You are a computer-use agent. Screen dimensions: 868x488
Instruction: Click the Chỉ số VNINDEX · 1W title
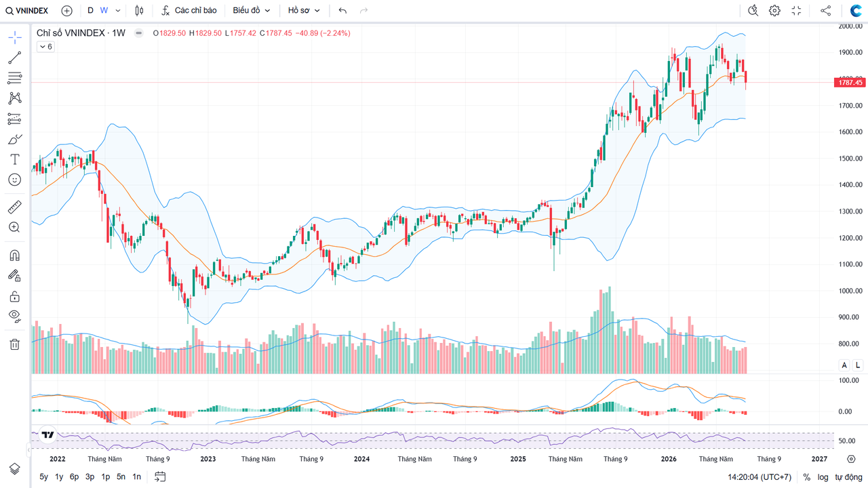[81, 33]
